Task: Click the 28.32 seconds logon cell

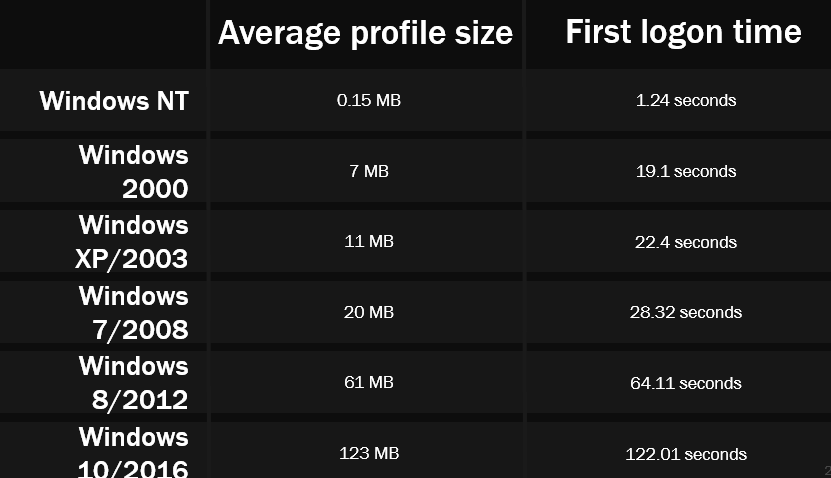Action: [686, 312]
